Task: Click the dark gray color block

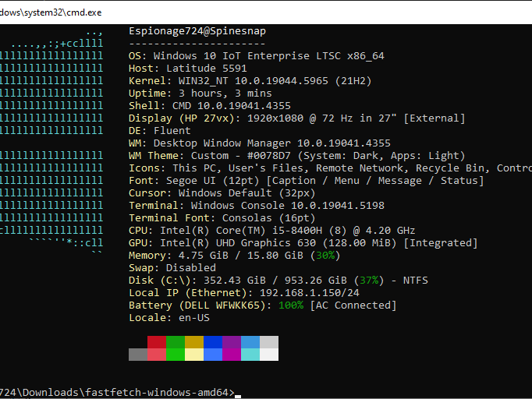Action: [x=138, y=355]
